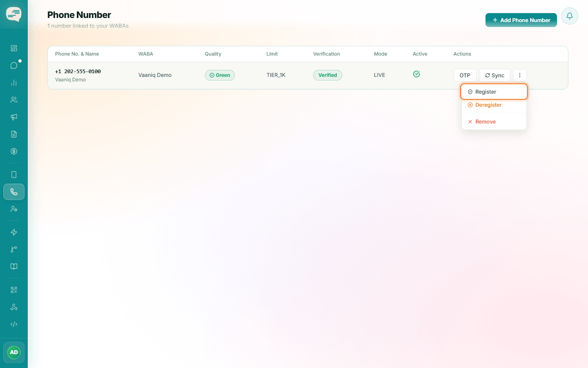Click the Verified status badge
This screenshot has height=368, width=588.
327,75
